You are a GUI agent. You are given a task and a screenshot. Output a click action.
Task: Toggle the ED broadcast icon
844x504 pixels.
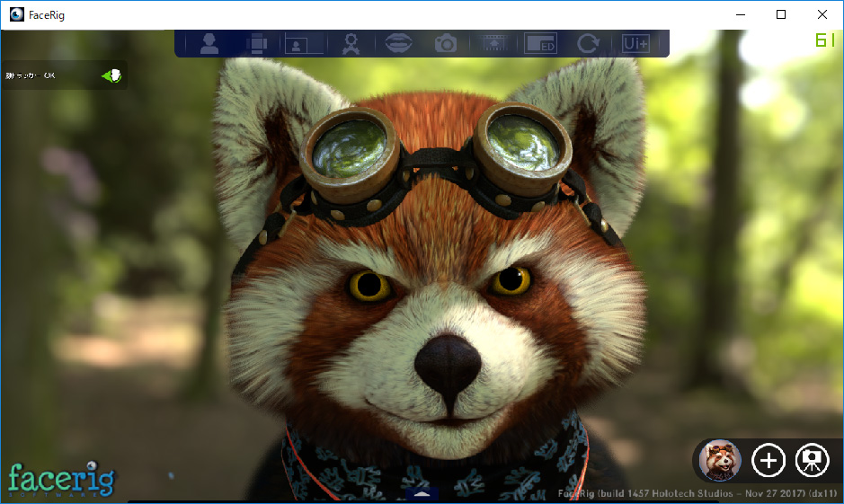coord(540,43)
